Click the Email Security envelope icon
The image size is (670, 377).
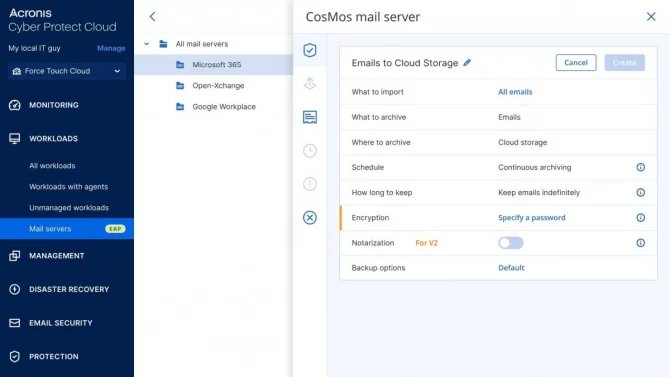point(15,323)
